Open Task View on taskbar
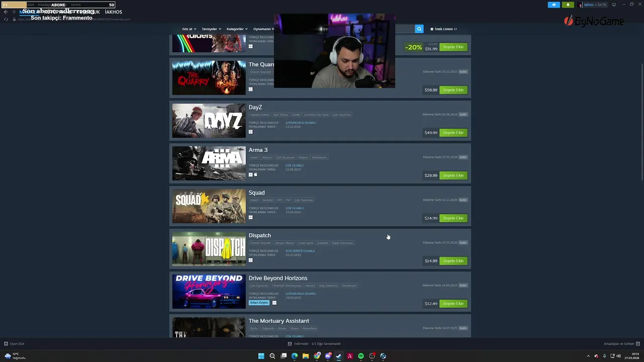The height and width of the screenshot is (362, 644). (x=283, y=356)
